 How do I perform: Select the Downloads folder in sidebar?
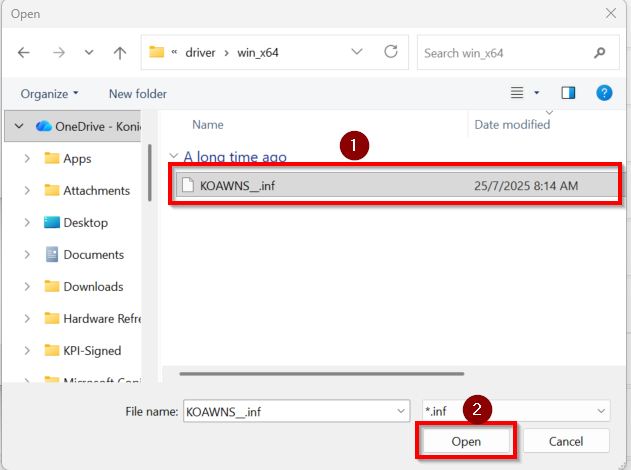click(91, 287)
